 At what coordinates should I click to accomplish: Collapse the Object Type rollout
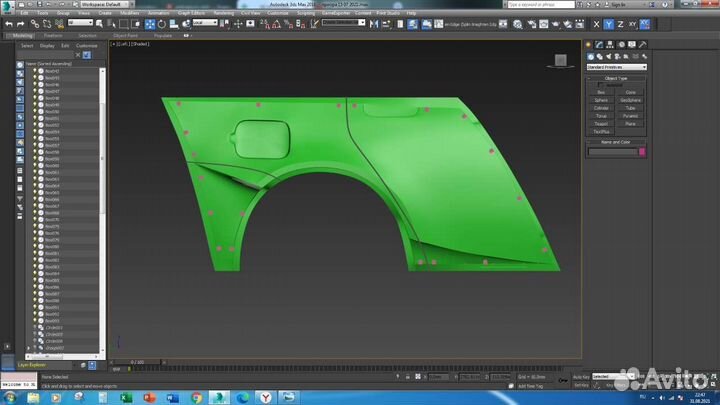point(616,78)
